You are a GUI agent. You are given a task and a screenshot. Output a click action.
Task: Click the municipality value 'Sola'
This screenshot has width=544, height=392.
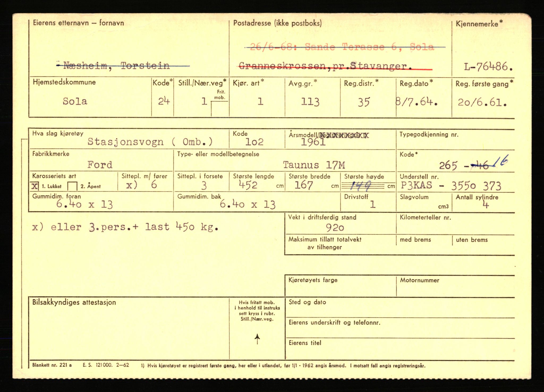75,101
